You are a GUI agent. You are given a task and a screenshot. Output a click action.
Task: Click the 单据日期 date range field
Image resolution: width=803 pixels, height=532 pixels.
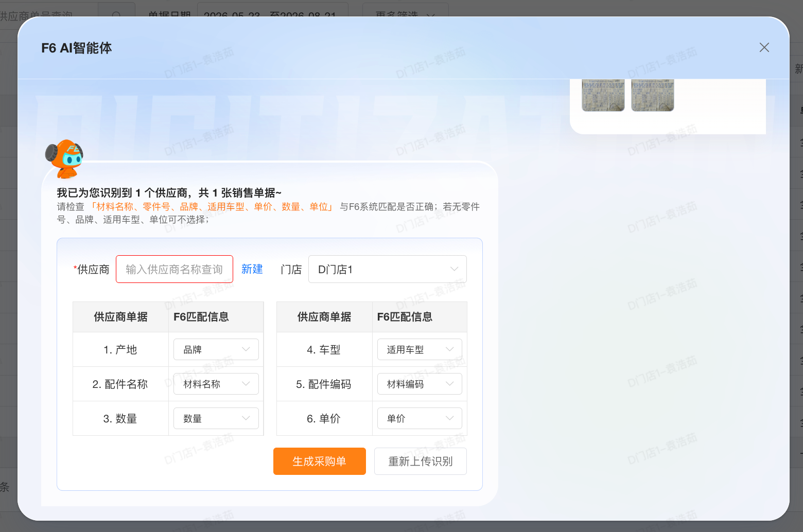(273, 14)
